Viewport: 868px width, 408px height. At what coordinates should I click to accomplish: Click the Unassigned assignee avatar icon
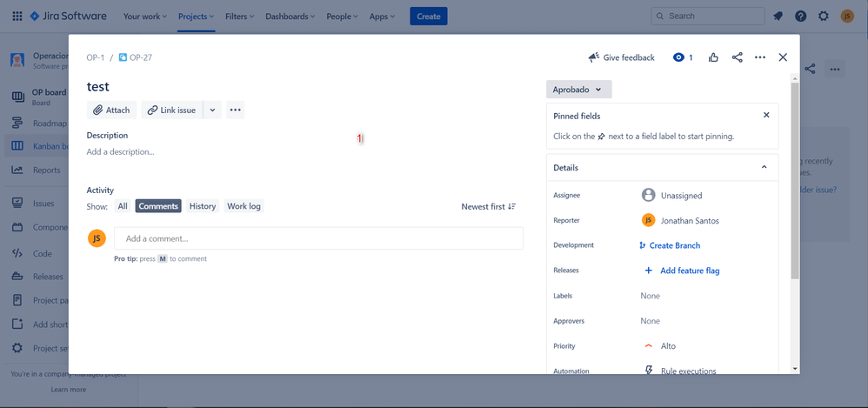pos(648,195)
